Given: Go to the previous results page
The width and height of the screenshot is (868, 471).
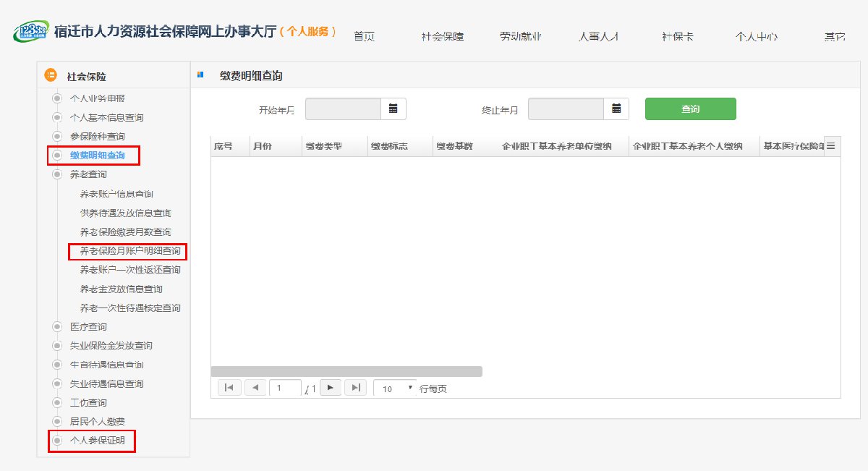Looking at the screenshot, I should click(x=255, y=388).
